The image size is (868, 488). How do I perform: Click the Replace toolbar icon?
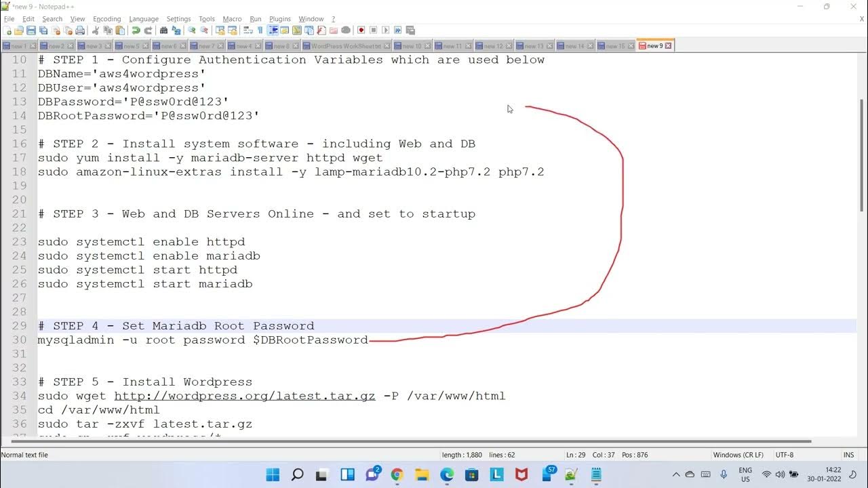tap(176, 30)
